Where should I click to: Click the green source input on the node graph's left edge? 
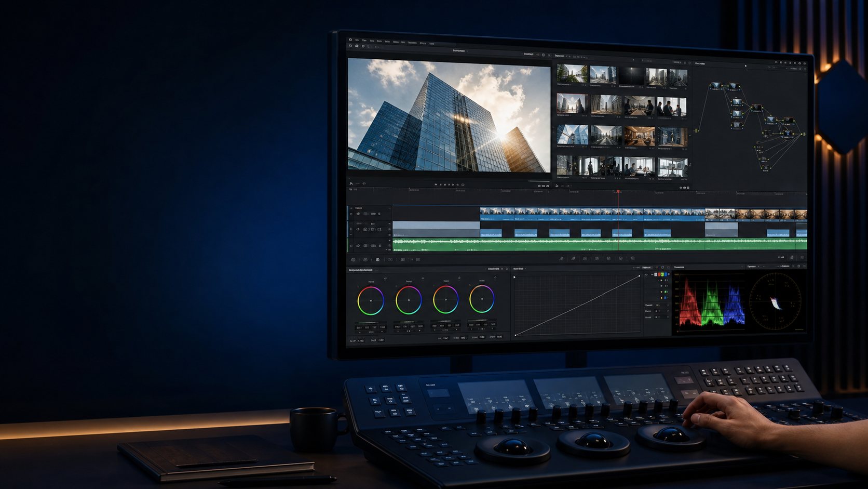coord(696,131)
